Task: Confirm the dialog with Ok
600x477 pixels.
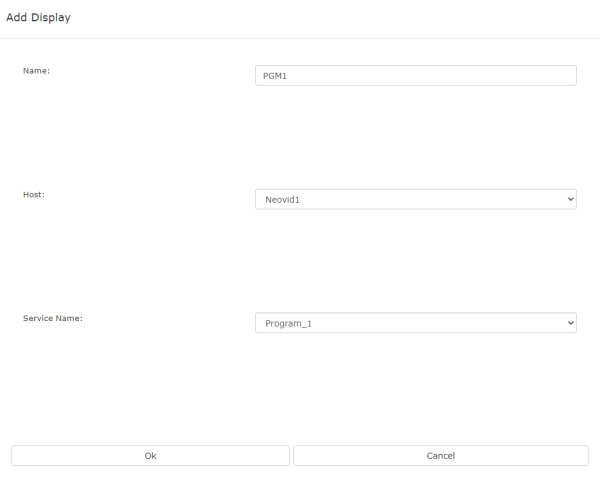Action: click(x=150, y=456)
